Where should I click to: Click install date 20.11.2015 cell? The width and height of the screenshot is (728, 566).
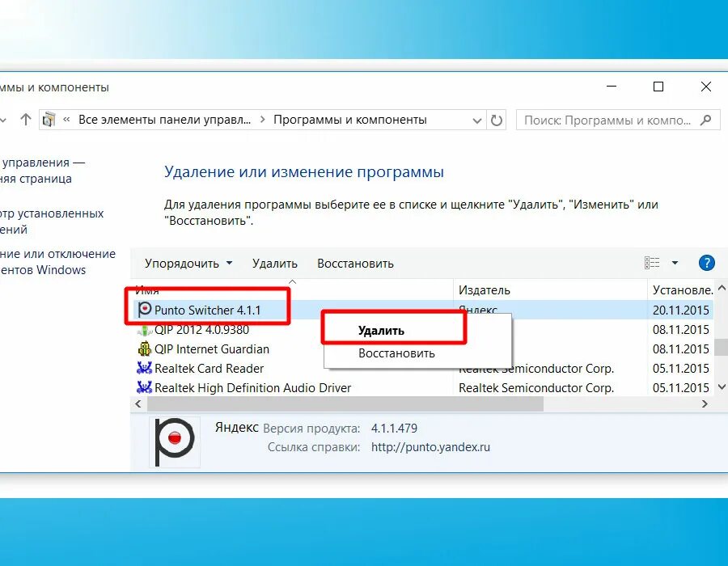click(680, 310)
